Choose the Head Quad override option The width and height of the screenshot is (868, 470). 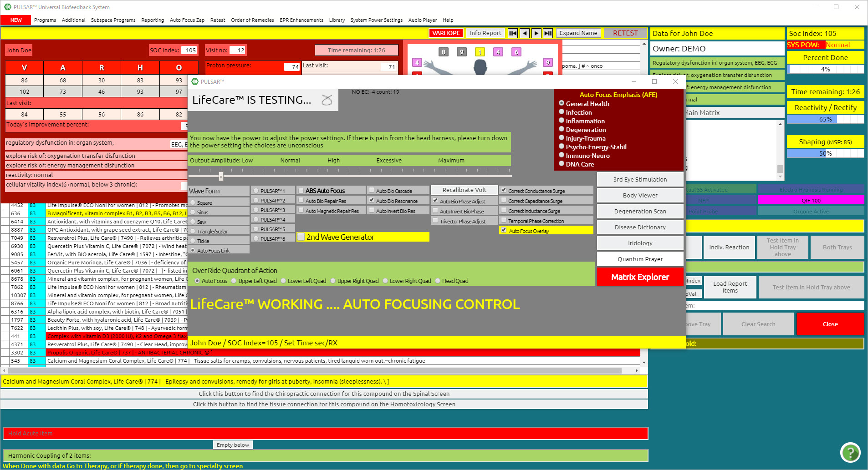(x=438, y=281)
